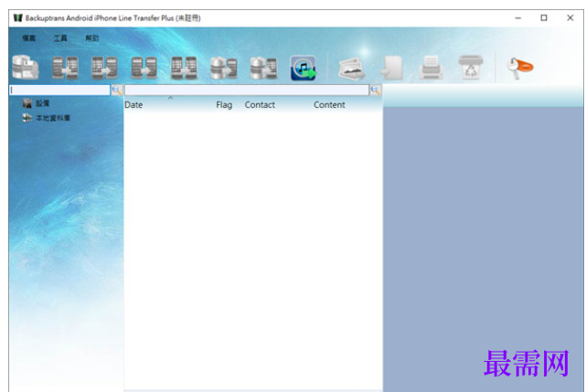Click the export photos attachments icon

point(351,69)
